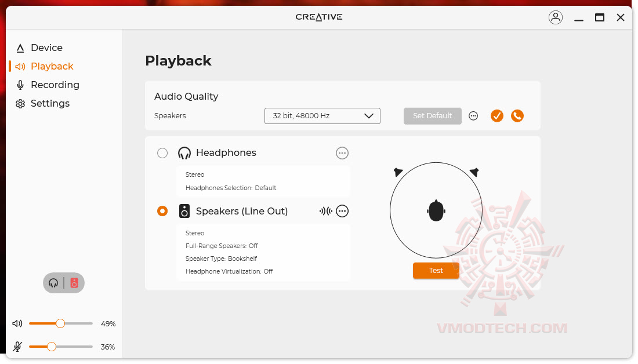
Task: Switch output to speakers in quick toggle
Action: tap(74, 283)
